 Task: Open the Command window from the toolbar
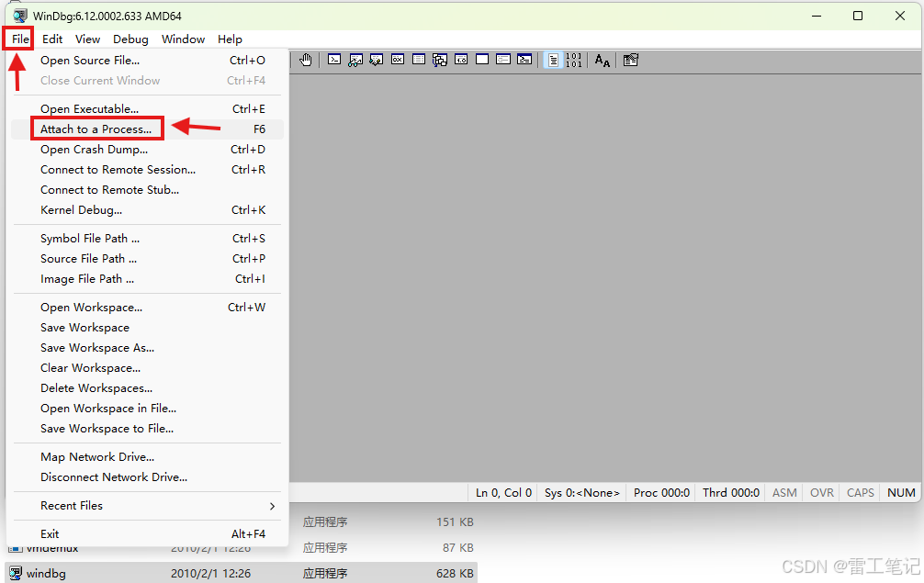(334, 60)
